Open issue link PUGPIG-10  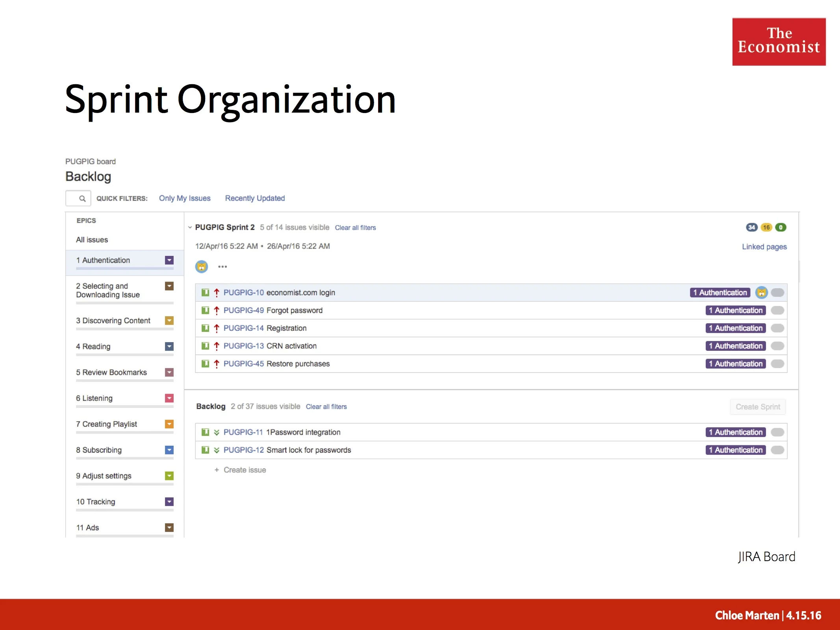coord(243,293)
